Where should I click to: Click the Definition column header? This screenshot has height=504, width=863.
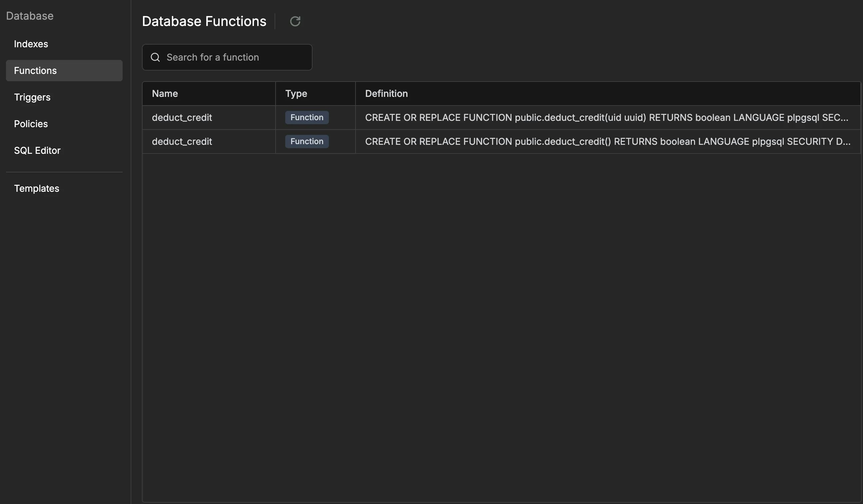(386, 94)
